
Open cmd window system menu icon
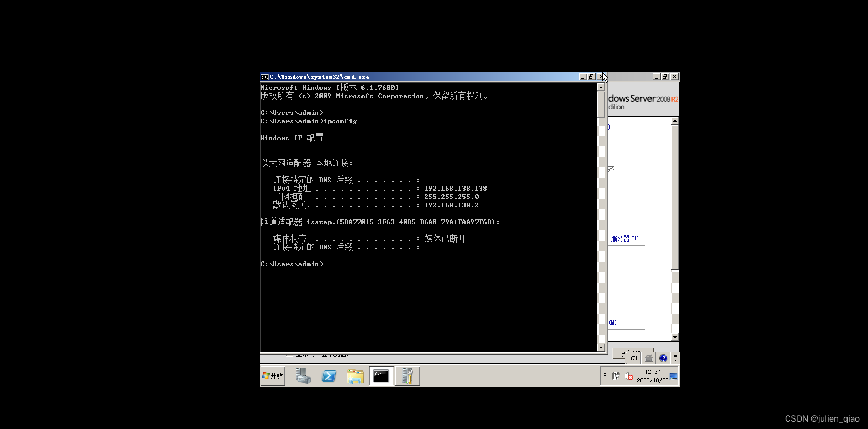coord(264,77)
